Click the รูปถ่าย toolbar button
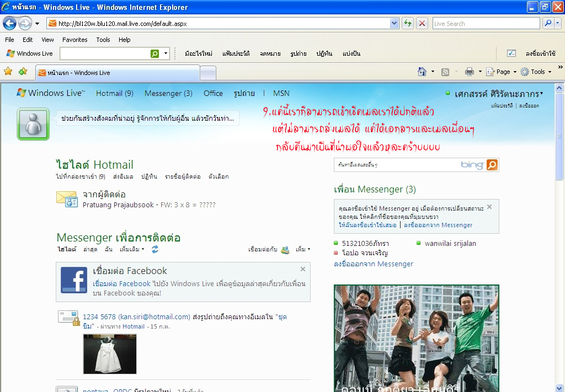 (x=299, y=53)
